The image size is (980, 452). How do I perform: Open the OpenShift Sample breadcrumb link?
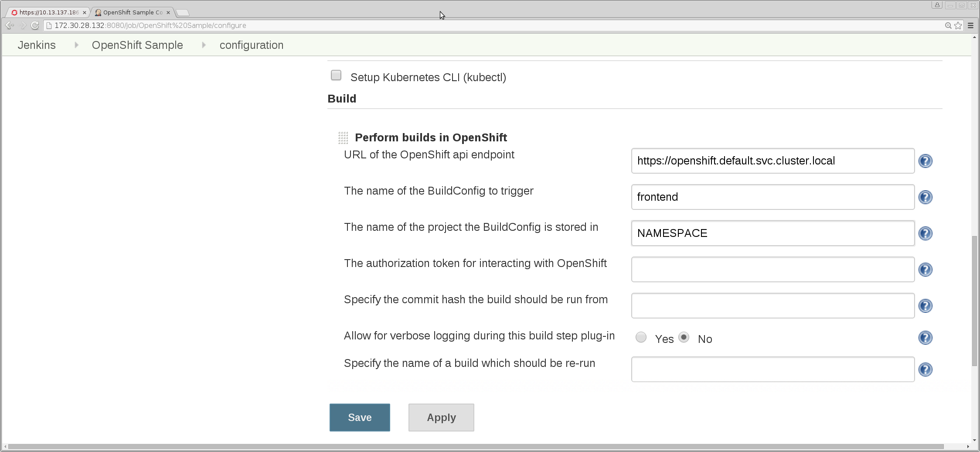(137, 45)
